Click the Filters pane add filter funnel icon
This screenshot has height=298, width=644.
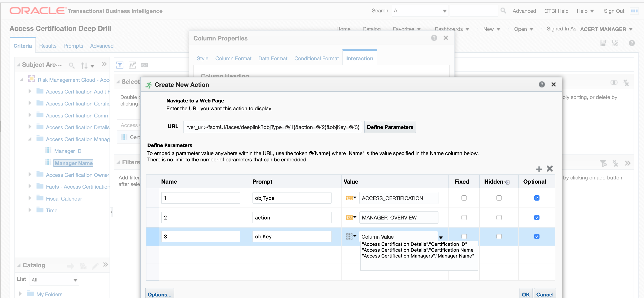pyautogui.click(x=603, y=163)
